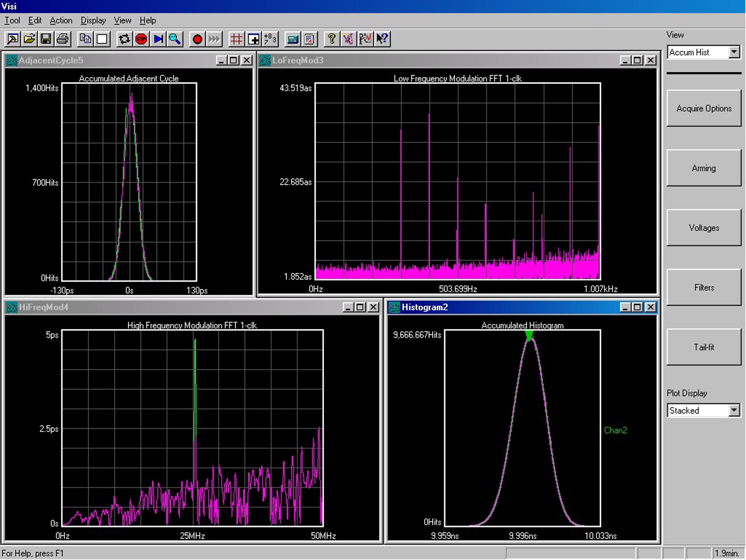The width and height of the screenshot is (746, 560).
Task: Click the 'Accumulated Histogram' plot title
Action: (522, 325)
